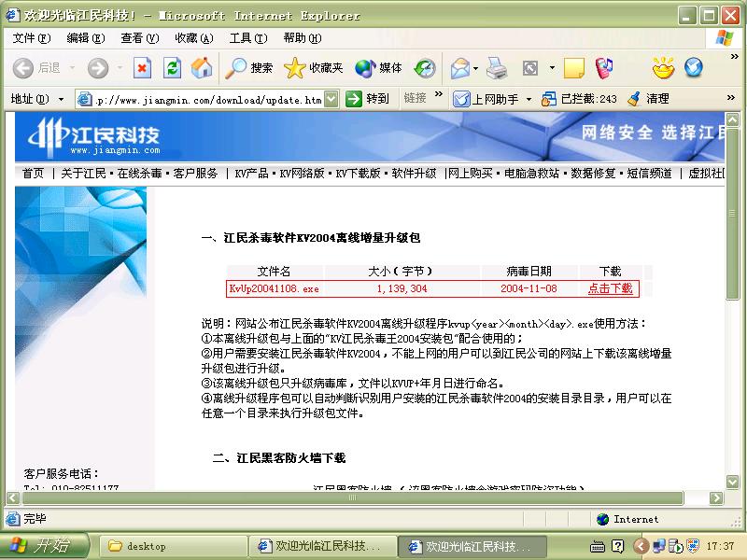
Task: Click the IE page icon in the address bar
Action: point(84,99)
